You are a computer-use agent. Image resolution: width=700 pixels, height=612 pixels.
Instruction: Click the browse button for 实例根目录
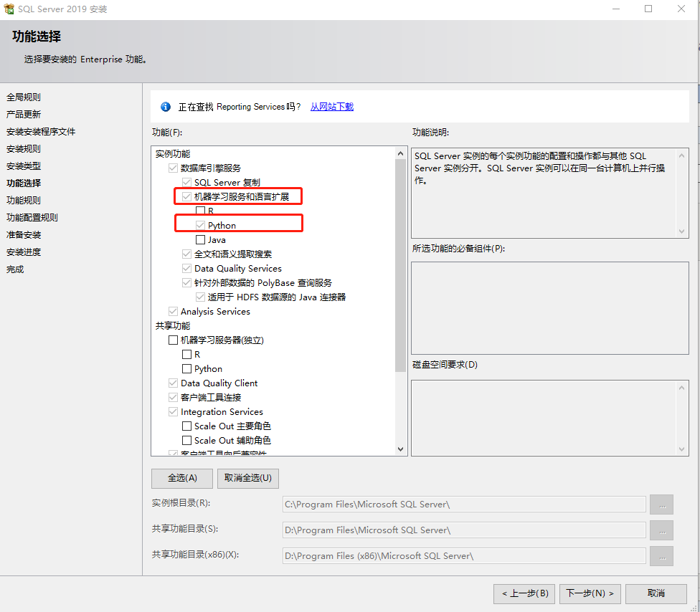[x=661, y=505]
